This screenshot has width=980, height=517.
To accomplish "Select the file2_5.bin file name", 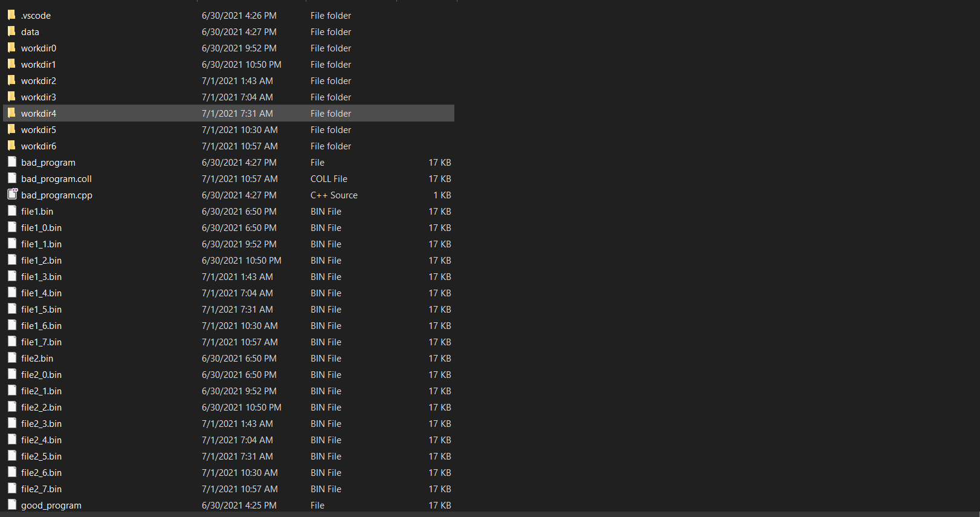I will [41, 457].
